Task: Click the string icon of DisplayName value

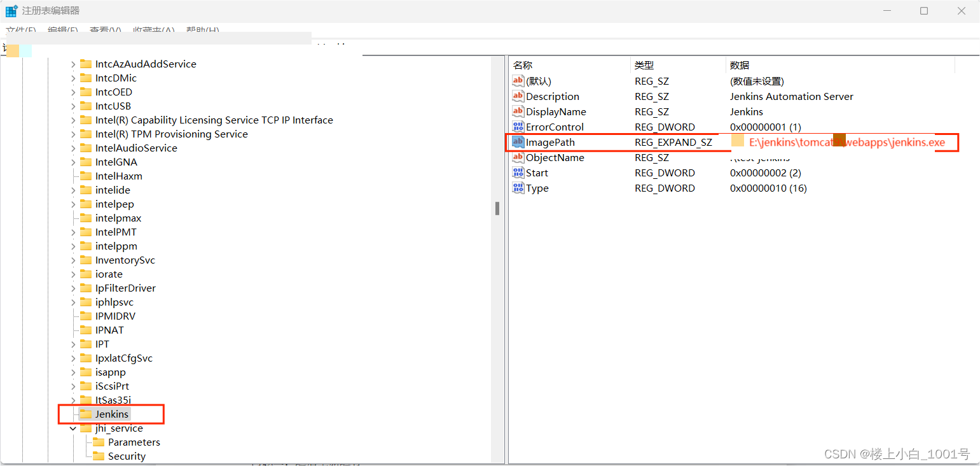Action: pos(518,111)
